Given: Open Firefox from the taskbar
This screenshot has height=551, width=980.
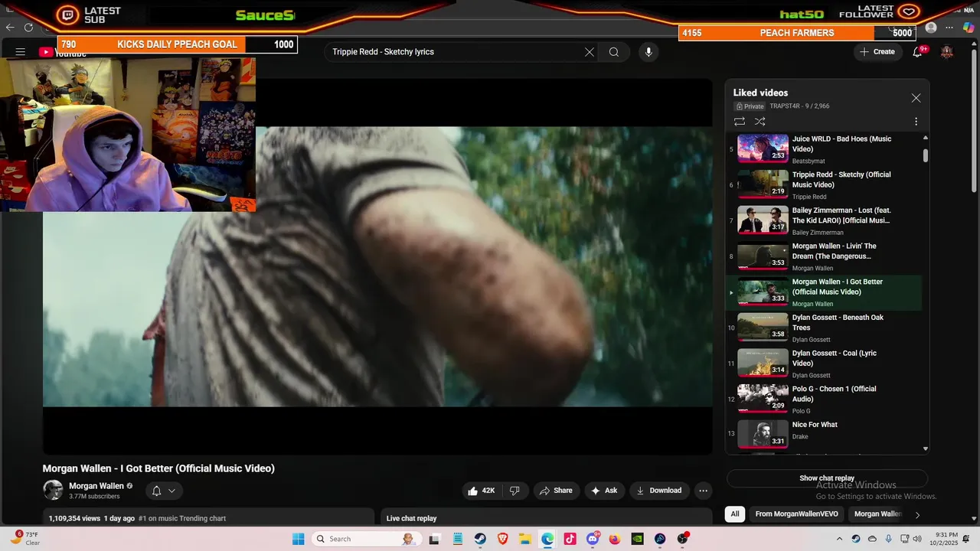Looking at the screenshot, I should [x=615, y=539].
